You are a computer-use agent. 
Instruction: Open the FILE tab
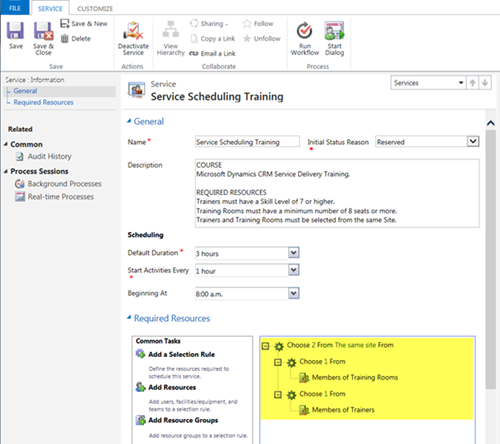[x=15, y=8]
